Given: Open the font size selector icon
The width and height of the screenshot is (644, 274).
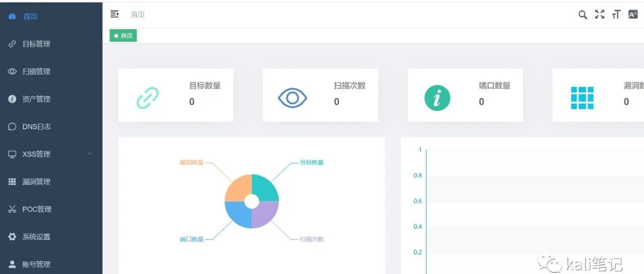Looking at the screenshot, I should pyautogui.click(x=616, y=15).
